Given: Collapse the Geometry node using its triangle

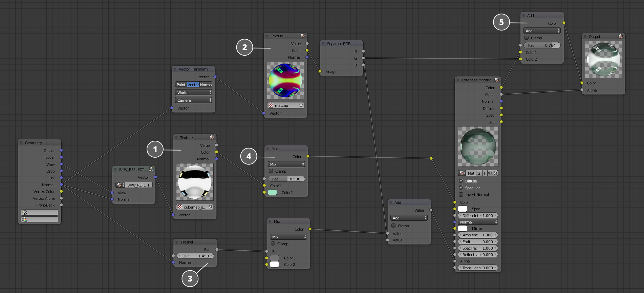Looking at the screenshot, I should [21, 143].
